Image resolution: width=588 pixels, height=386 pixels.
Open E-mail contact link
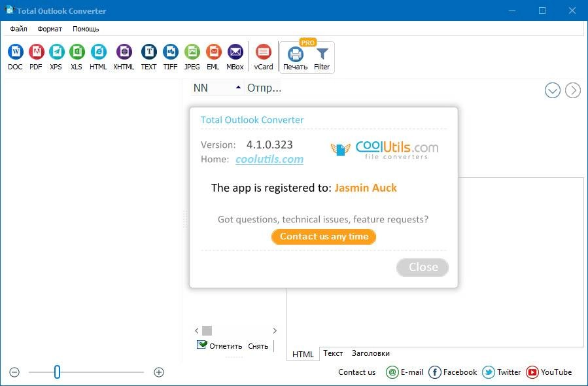(404, 372)
